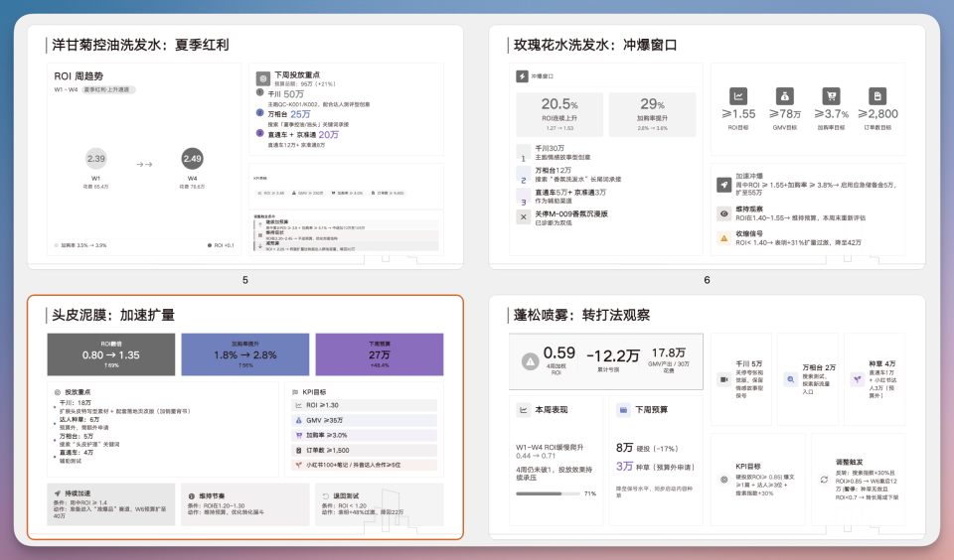Click the lightning icon beside 冲爆窗口
The height and width of the screenshot is (560, 954).
(522, 76)
